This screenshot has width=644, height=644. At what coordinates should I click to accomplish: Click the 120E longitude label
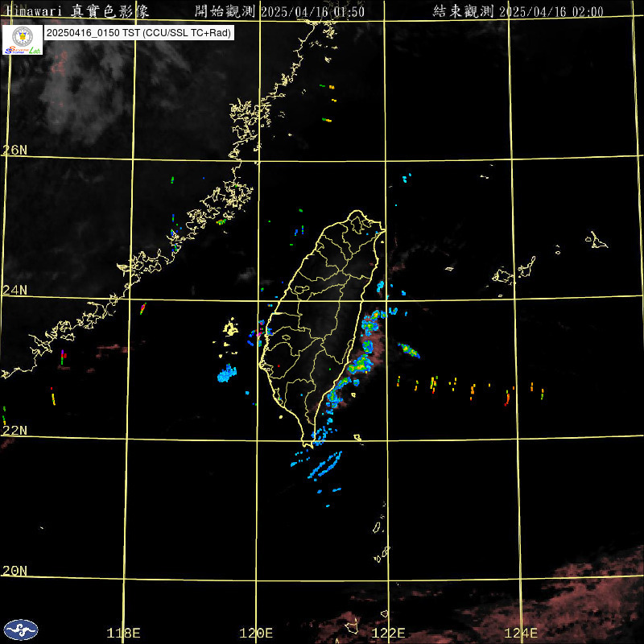(x=257, y=633)
